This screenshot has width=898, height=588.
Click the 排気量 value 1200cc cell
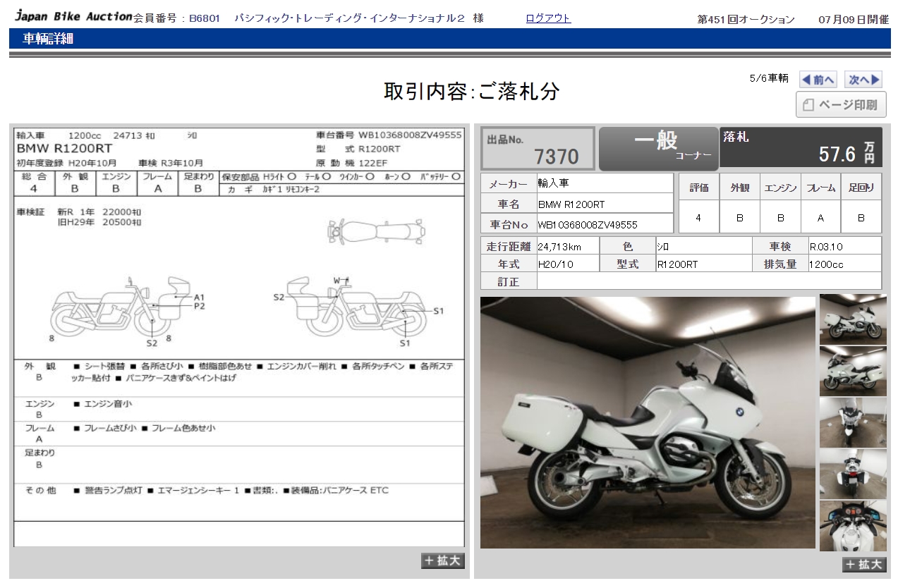tap(844, 264)
